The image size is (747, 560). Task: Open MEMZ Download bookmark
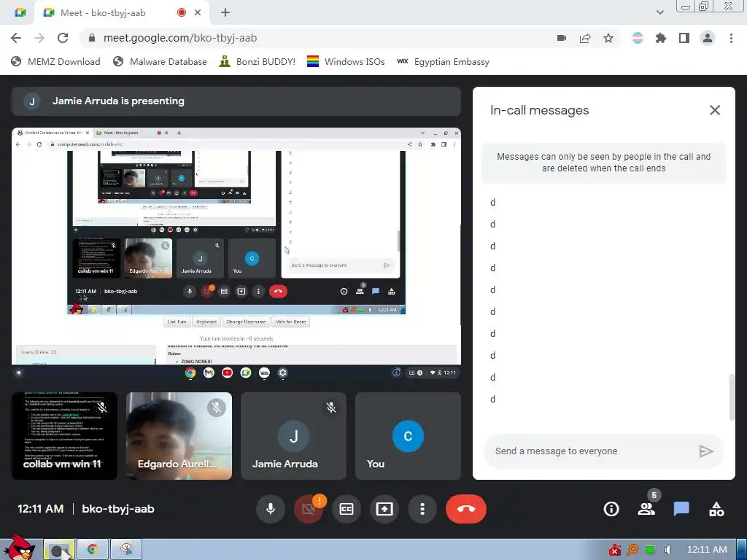55,61
